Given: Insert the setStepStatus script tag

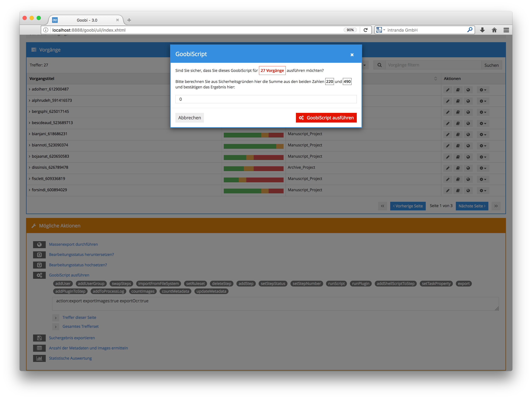Looking at the screenshot, I should click(273, 284).
